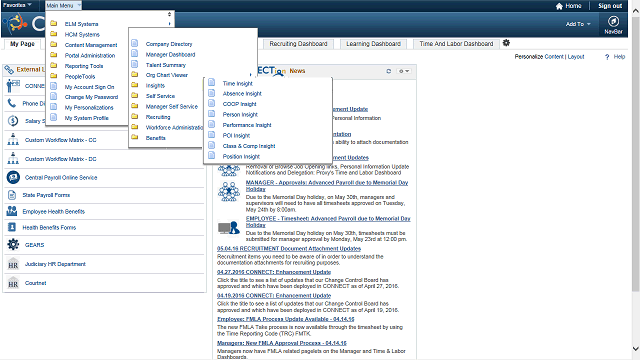This screenshot has width=640, height=360.
Task: Click the PeopleTools folder icon
Action: click(x=53, y=76)
